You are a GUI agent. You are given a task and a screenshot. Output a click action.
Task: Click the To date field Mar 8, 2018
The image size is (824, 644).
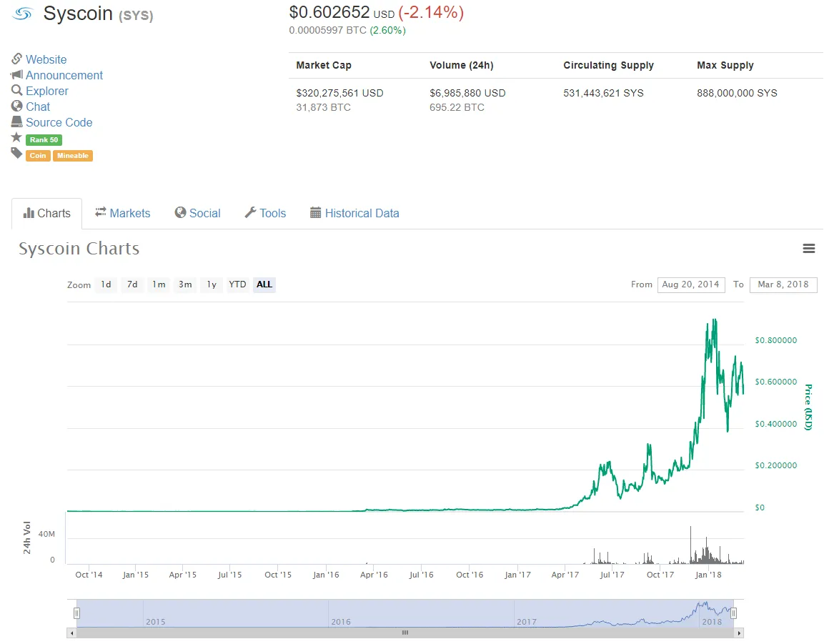pyautogui.click(x=783, y=284)
